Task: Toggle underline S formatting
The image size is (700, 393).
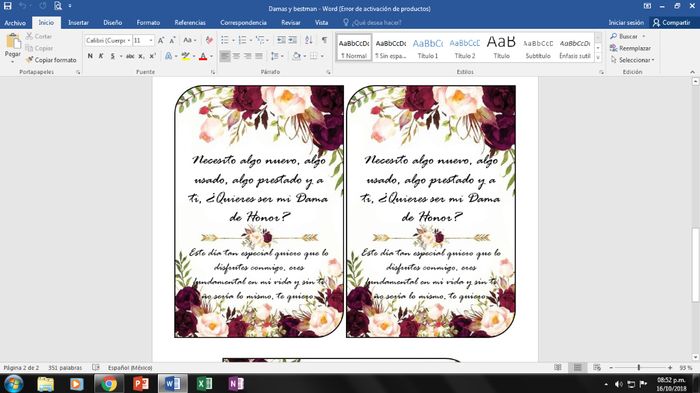Action: coord(112,56)
